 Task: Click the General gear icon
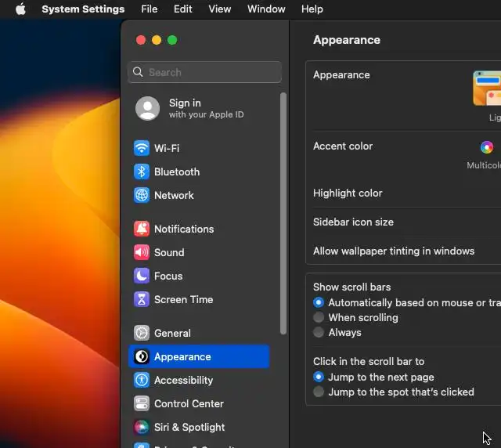click(141, 333)
